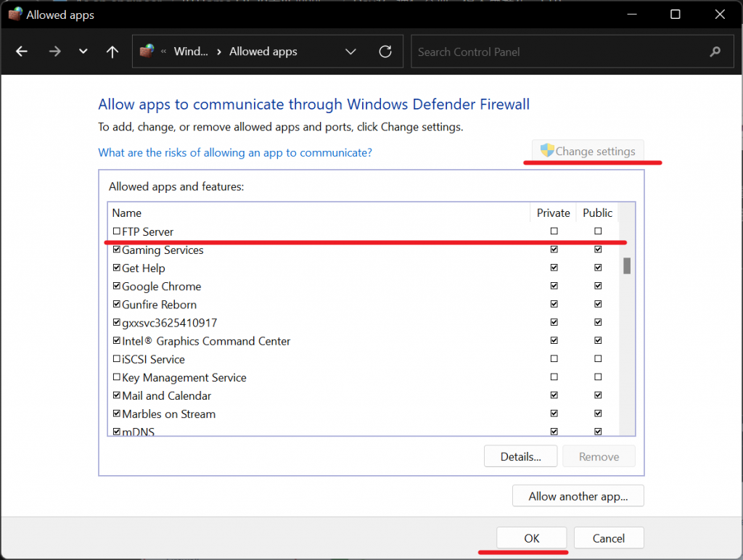Select Intel® Graphics Command Center text
The image size is (743, 560).
[x=206, y=341]
